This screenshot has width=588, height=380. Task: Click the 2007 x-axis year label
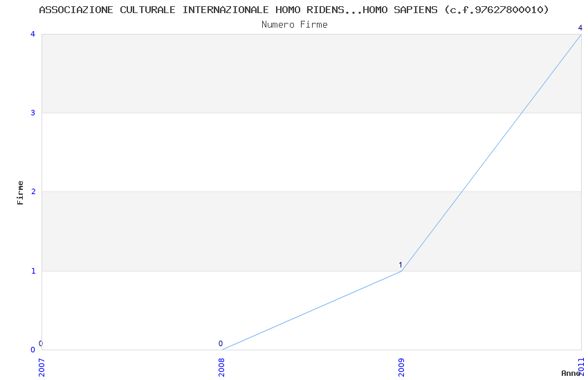42,368
